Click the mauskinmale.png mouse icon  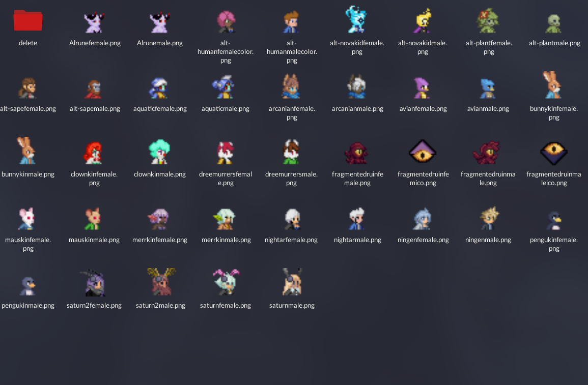tap(93, 219)
